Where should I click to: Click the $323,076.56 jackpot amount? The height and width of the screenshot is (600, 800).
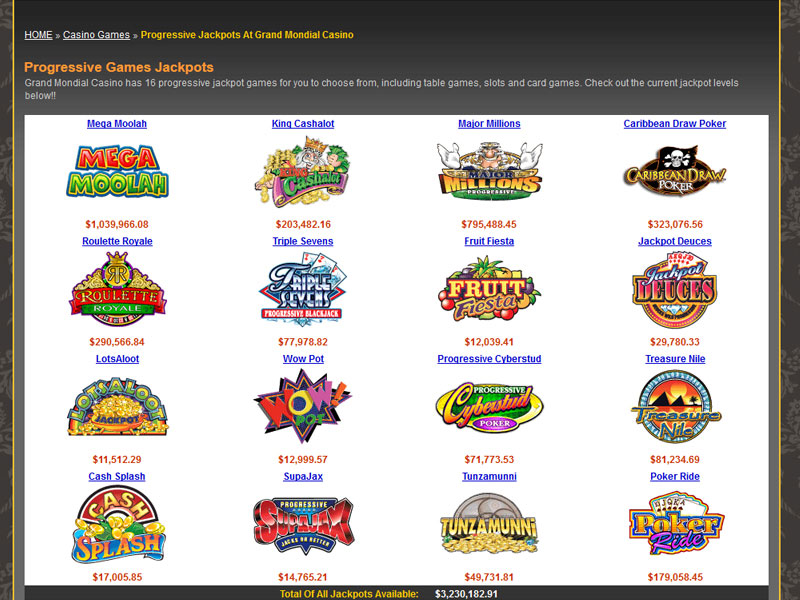pos(675,224)
